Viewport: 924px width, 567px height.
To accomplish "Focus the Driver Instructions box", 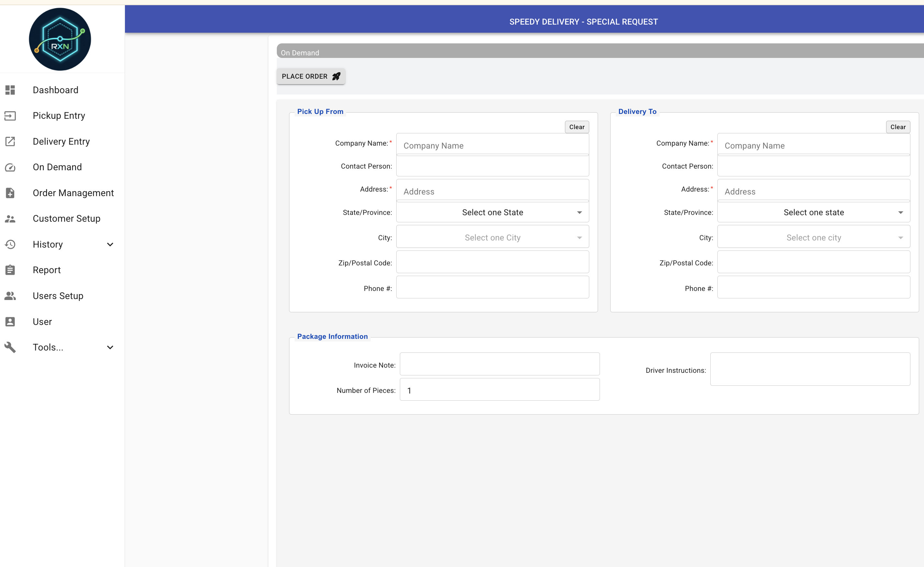I will [x=810, y=369].
